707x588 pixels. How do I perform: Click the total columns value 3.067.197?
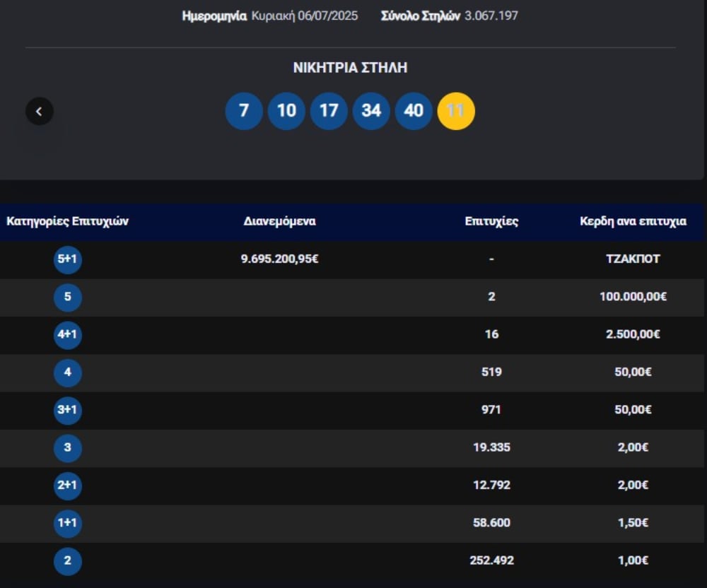[x=491, y=16]
